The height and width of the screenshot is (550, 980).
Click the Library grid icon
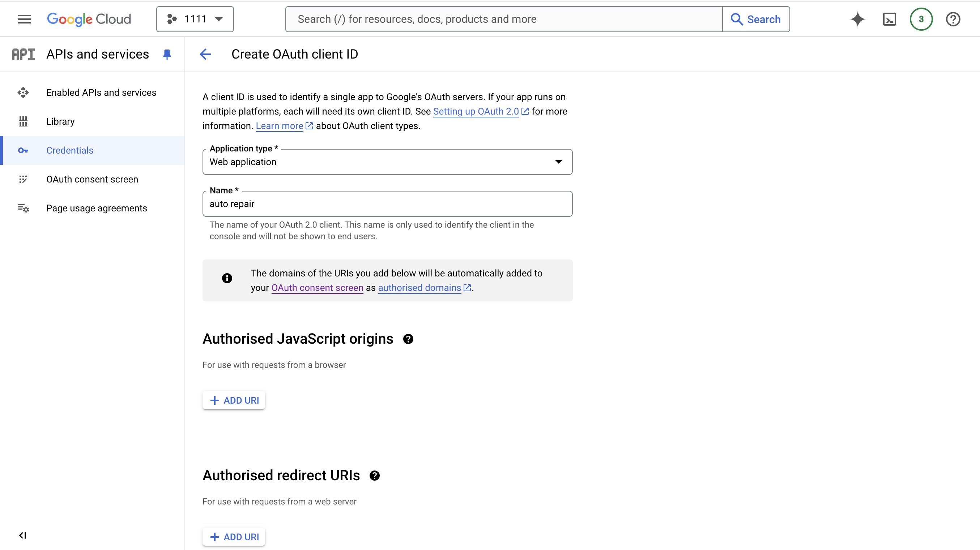click(23, 121)
